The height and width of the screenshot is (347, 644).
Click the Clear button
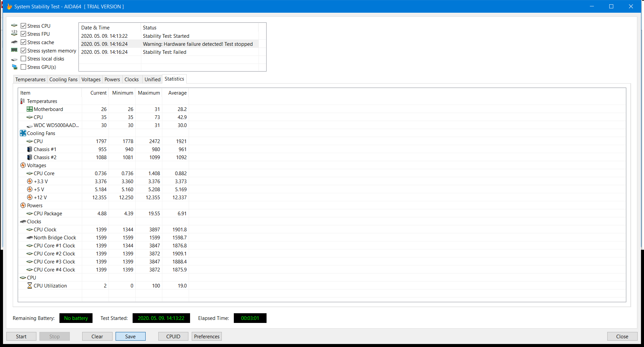(x=97, y=336)
